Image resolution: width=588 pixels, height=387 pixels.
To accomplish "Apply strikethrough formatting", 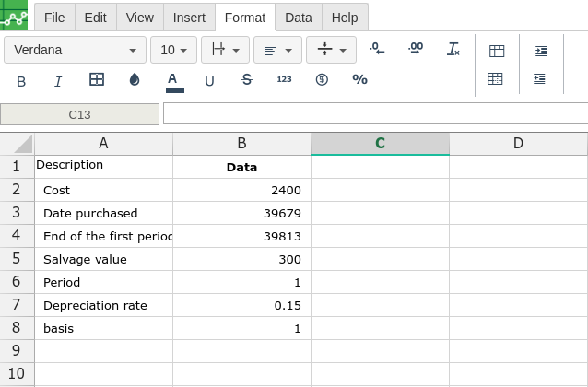I will click(x=246, y=80).
